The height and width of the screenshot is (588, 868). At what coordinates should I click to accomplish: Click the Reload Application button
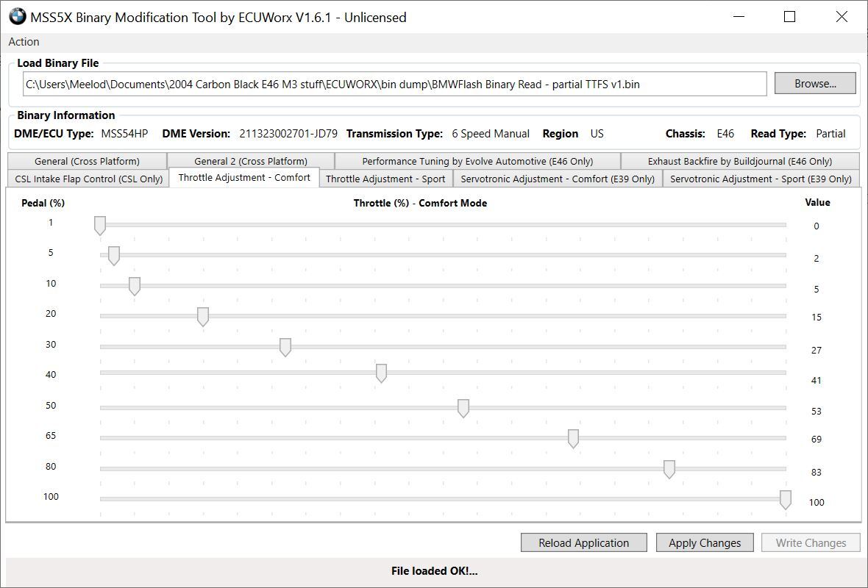pyautogui.click(x=583, y=543)
